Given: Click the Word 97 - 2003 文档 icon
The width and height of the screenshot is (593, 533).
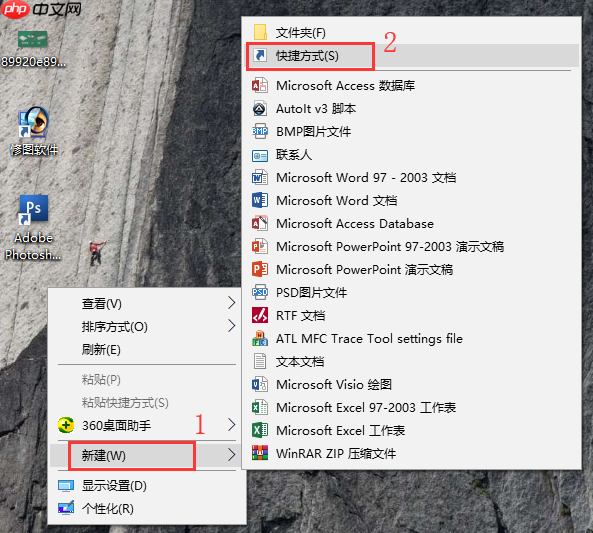Looking at the screenshot, I should (x=260, y=177).
